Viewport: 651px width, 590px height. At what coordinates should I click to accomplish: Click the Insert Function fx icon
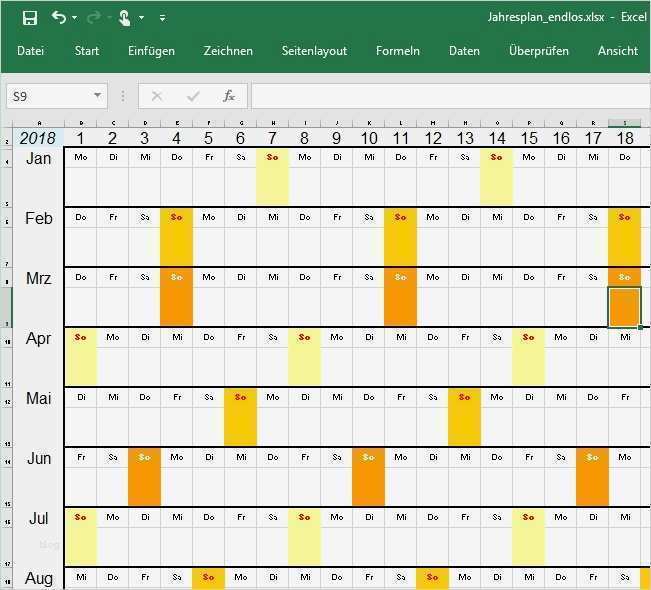tap(229, 96)
